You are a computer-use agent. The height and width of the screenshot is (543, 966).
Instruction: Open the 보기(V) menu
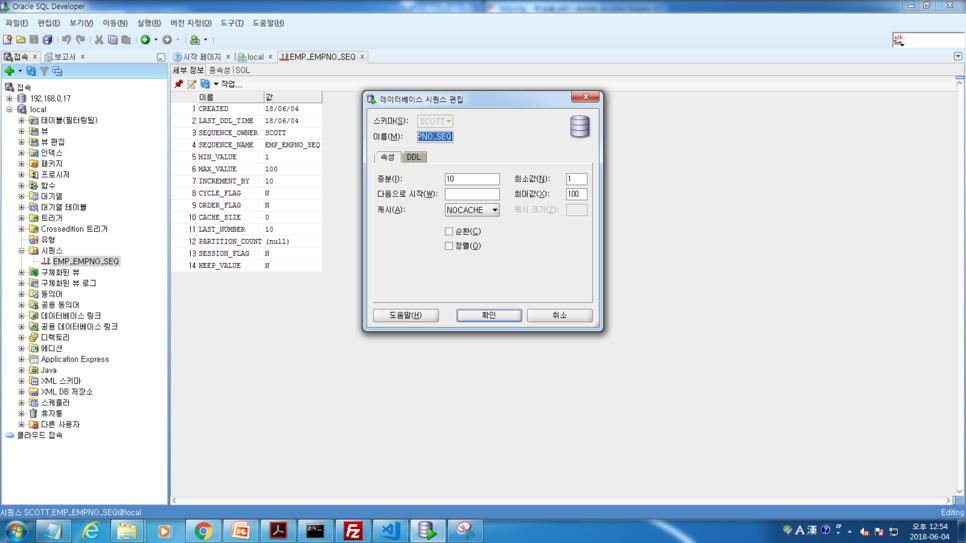81,23
